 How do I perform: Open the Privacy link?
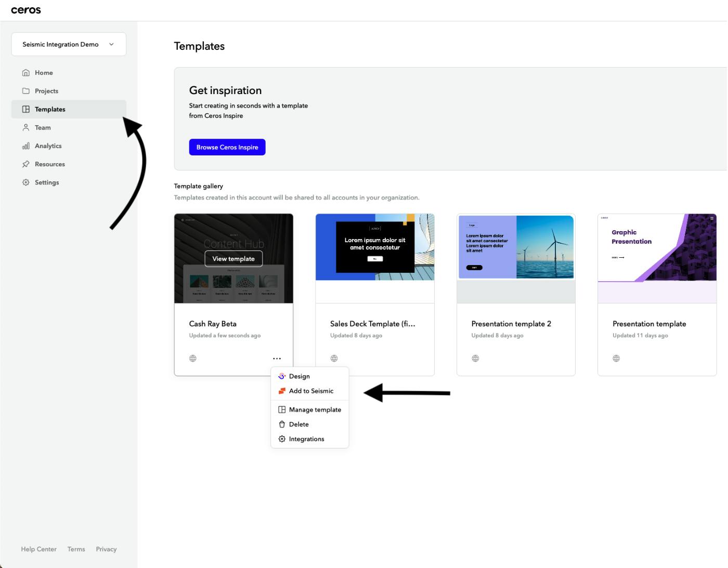[x=106, y=549]
